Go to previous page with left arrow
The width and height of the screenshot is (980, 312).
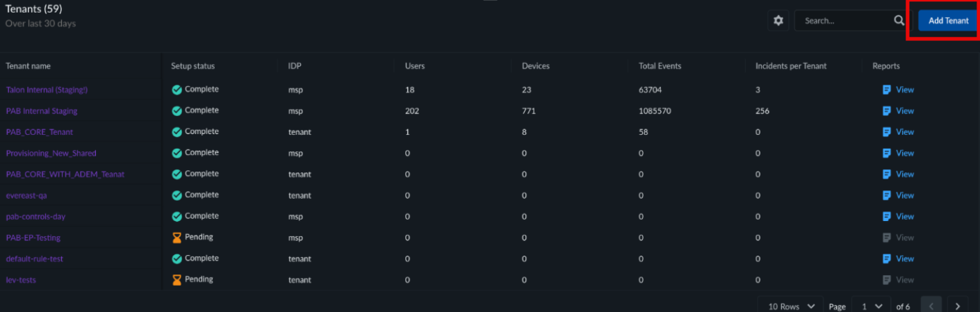[931, 306]
